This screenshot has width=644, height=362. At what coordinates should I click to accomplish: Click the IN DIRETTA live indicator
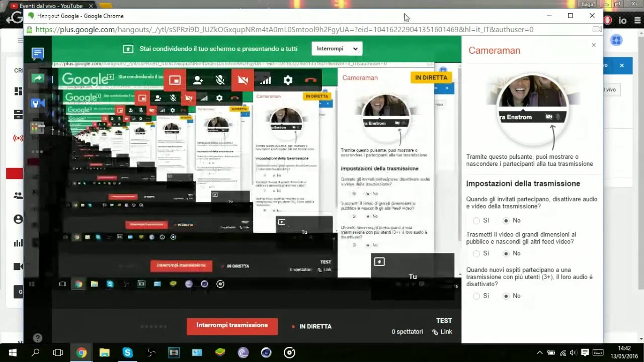pos(312,327)
